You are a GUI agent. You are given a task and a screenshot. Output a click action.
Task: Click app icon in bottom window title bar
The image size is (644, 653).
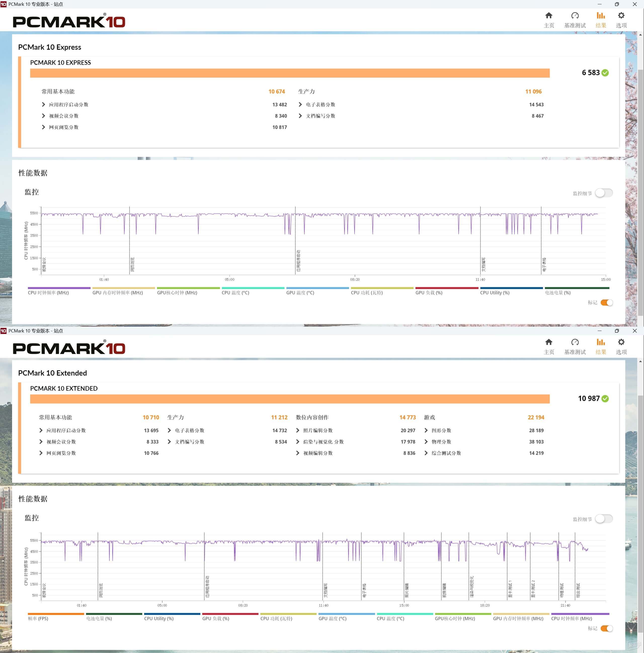3,331
